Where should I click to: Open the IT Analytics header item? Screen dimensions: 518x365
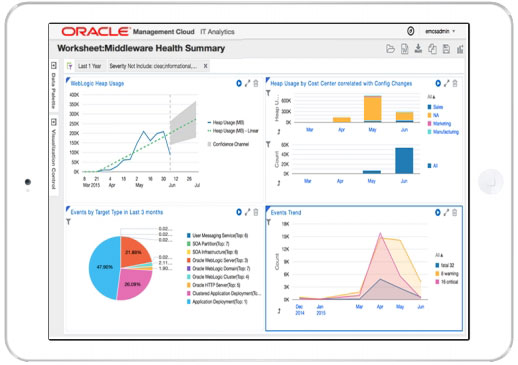coord(217,32)
